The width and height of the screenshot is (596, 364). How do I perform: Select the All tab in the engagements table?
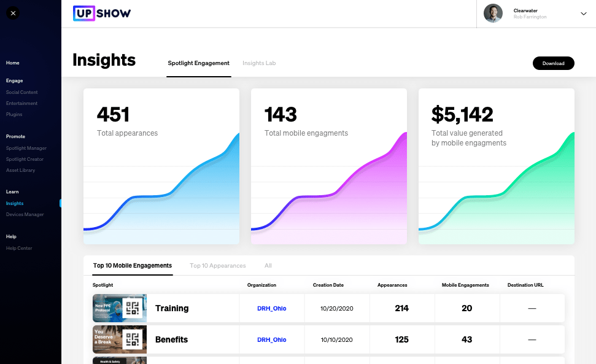pyautogui.click(x=268, y=265)
